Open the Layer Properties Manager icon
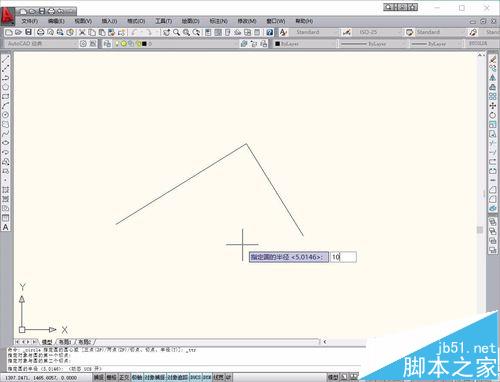Screen dimensions: 500x382 click(x=107, y=44)
